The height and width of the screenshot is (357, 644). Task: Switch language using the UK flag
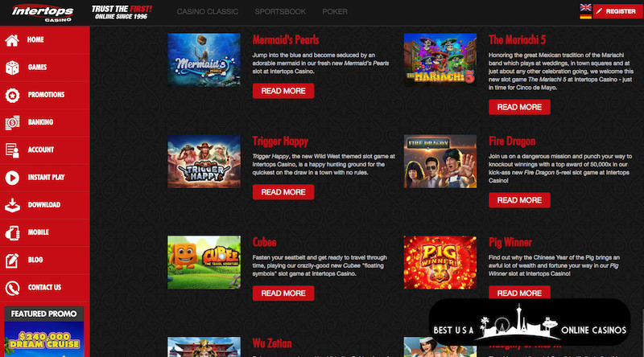coord(586,7)
